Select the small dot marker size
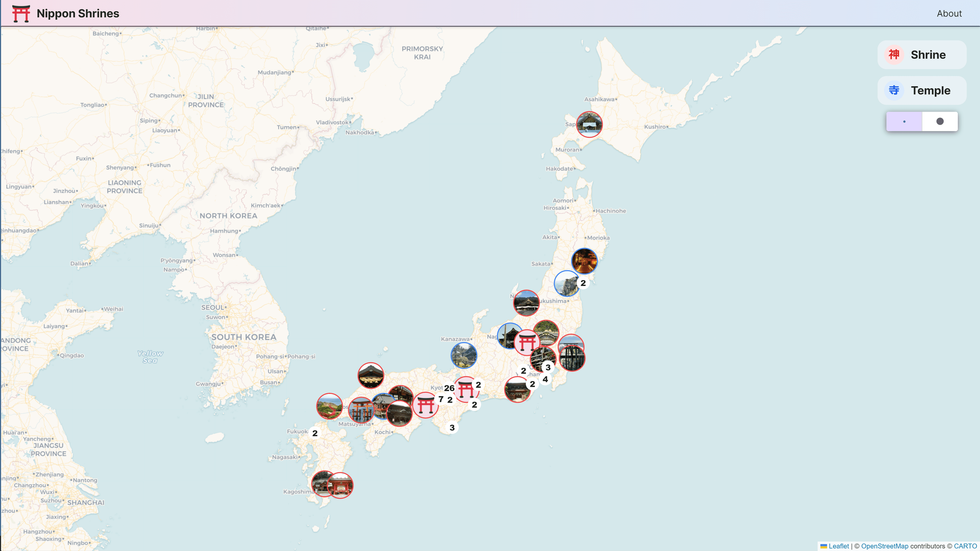 coord(904,121)
